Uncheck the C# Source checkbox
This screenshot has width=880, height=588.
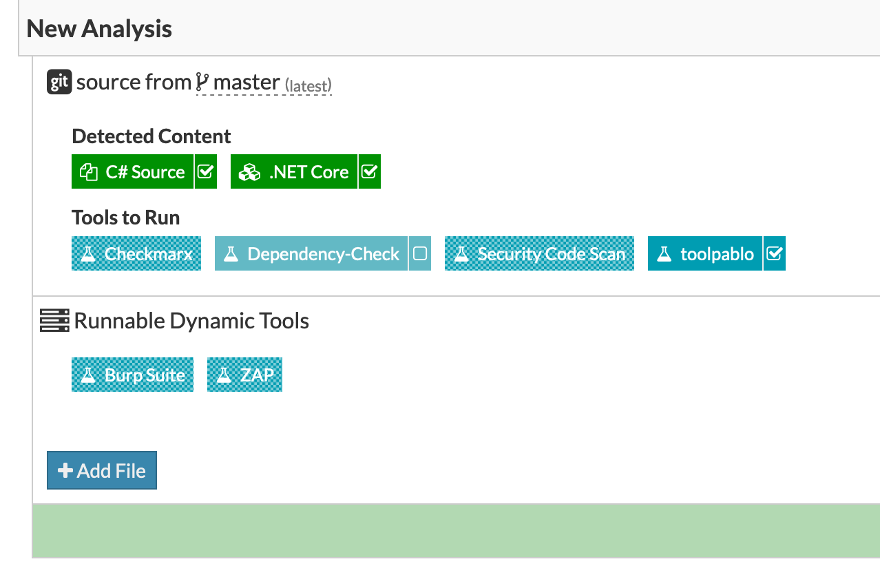coord(205,171)
